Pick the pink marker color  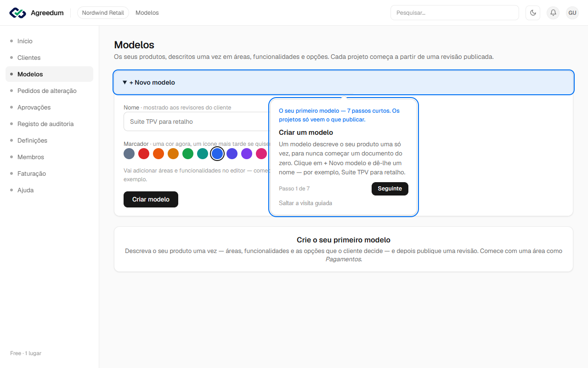[261, 154]
